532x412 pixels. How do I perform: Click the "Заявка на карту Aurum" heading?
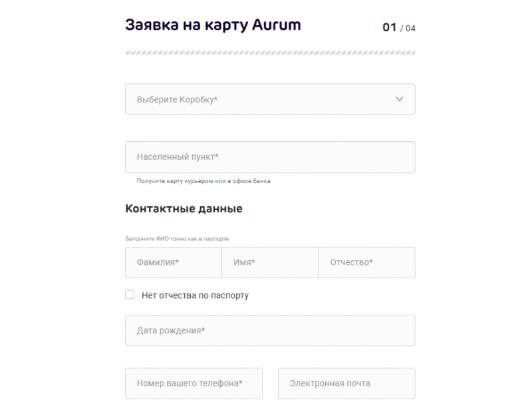point(211,25)
